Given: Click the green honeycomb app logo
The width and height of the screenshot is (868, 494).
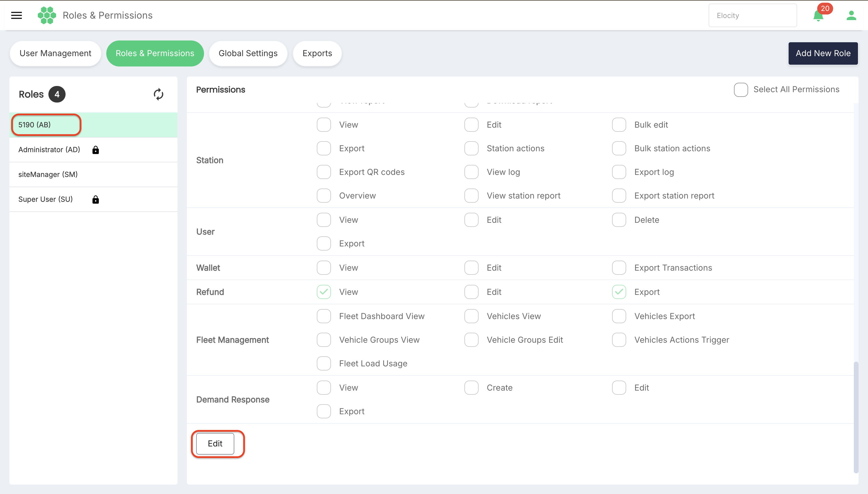Looking at the screenshot, I should coord(47,15).
